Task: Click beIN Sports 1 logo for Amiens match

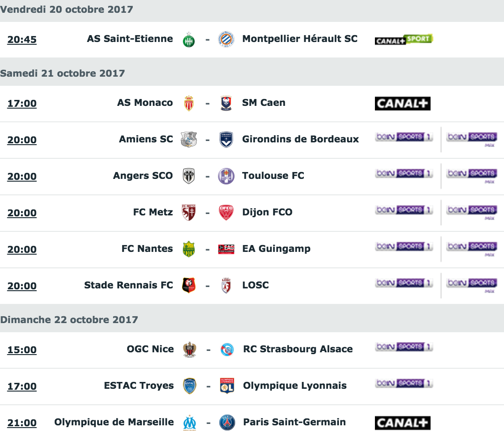Action: click(x=404, y=137)
